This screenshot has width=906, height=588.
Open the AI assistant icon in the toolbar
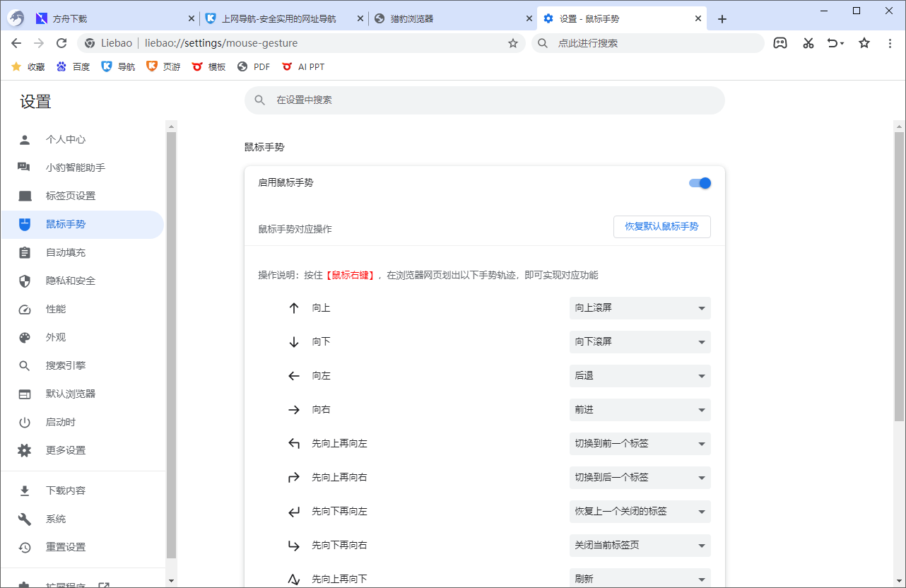click(x=780, y=43)
